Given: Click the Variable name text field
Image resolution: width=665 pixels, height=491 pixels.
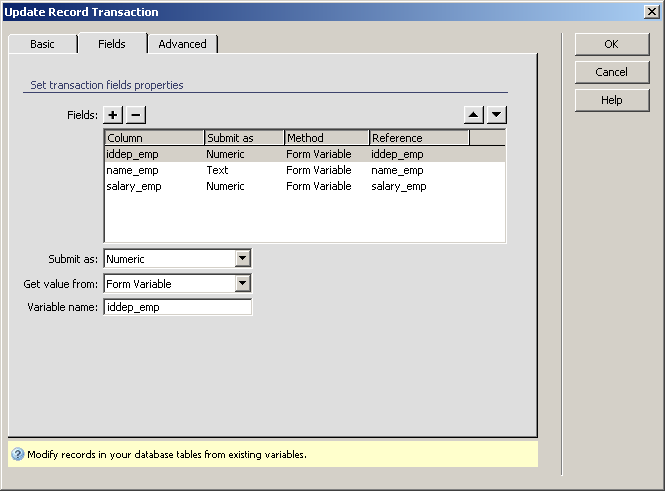Looking at the screenshot, I should pos(177,308).
